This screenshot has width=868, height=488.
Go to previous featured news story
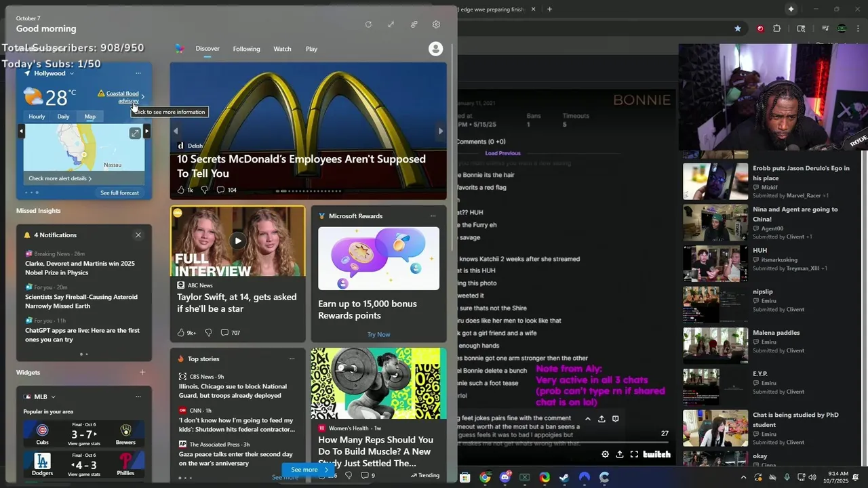176,131
